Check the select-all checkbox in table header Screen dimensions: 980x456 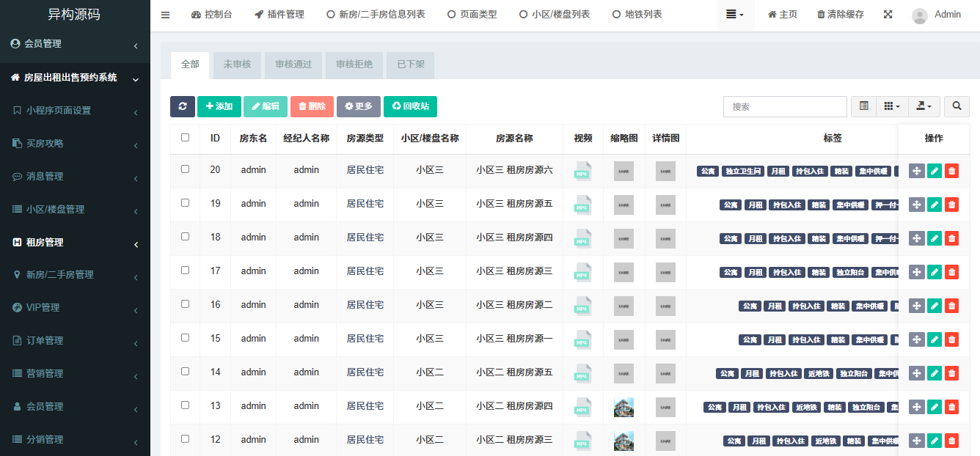pyautogui.click(x=185, y=137)
